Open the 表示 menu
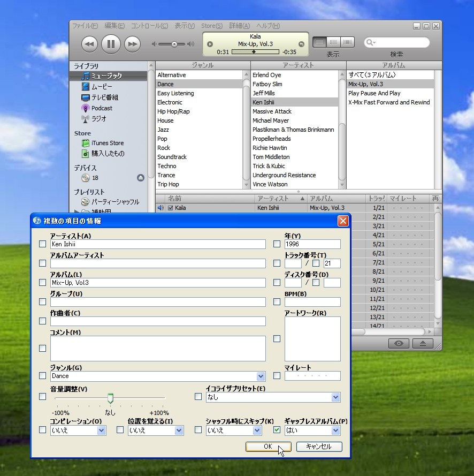Viewport: 474px width, 476px height. coord(185,26)
